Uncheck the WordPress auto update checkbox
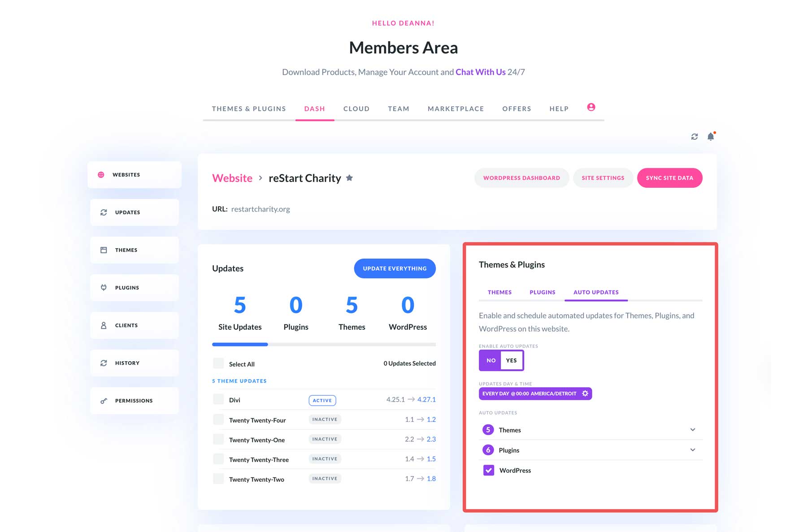Viewport: 807px width, 532px height. tap(488, 470)
